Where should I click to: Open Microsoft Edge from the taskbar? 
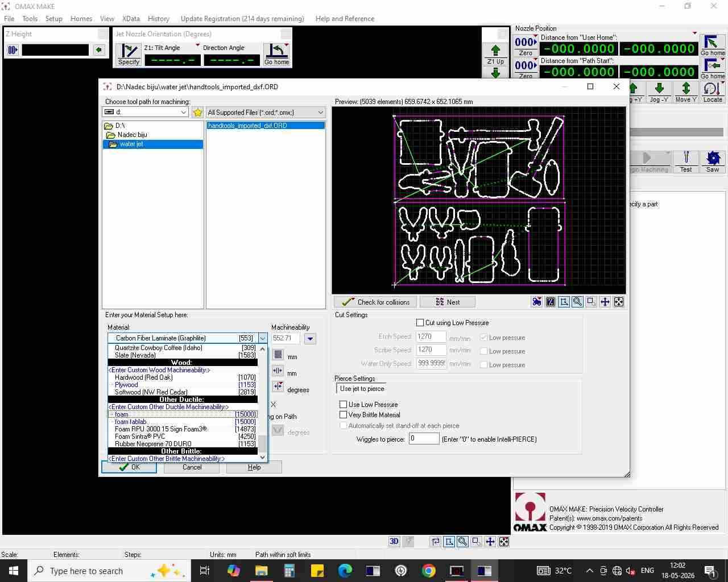[345, 571]
